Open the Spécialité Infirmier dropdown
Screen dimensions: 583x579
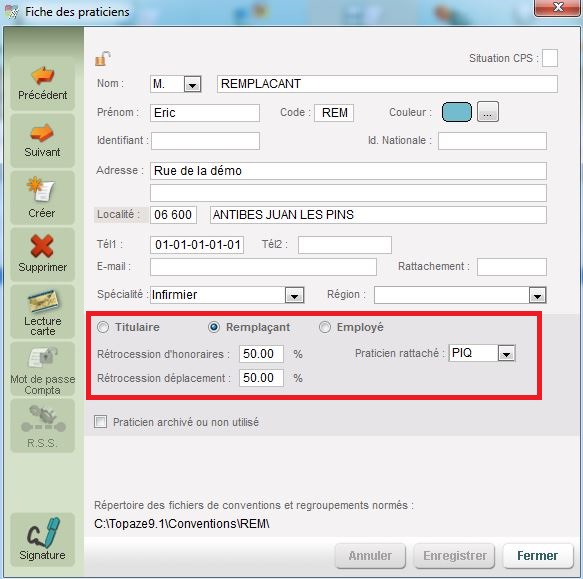point(294,296)
